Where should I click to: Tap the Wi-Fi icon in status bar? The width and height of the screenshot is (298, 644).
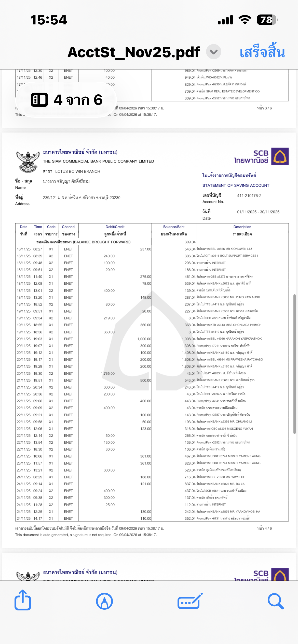click(245, 20)
